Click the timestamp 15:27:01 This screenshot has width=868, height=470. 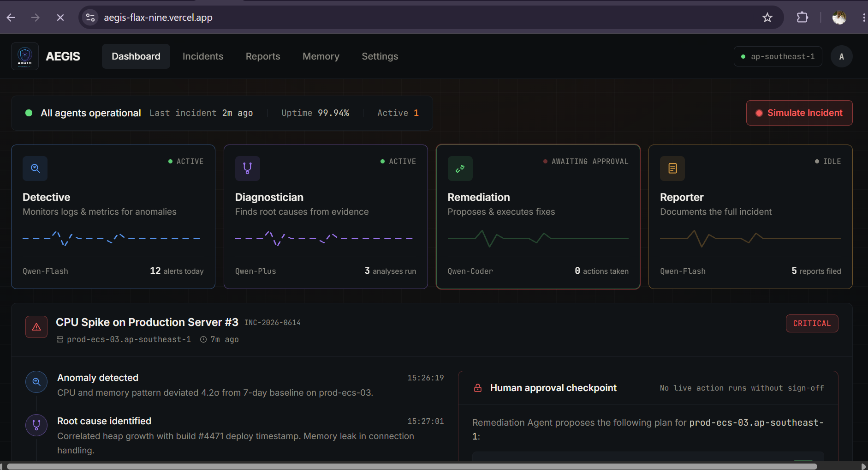pos(426,422)
